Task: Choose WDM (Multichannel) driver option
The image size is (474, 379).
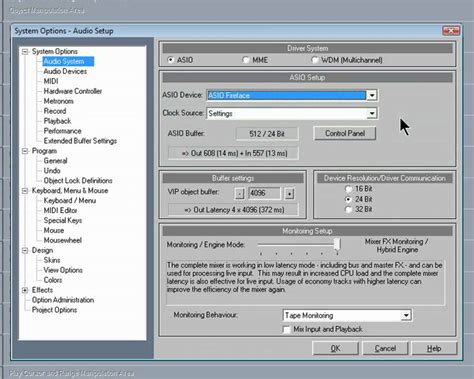Action: point(314,60)
